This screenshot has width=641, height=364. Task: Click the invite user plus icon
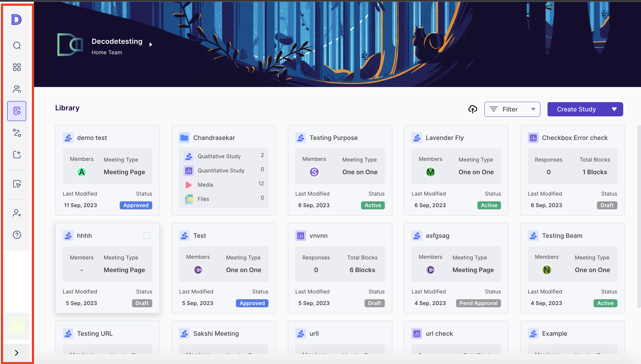click(17, 213)
